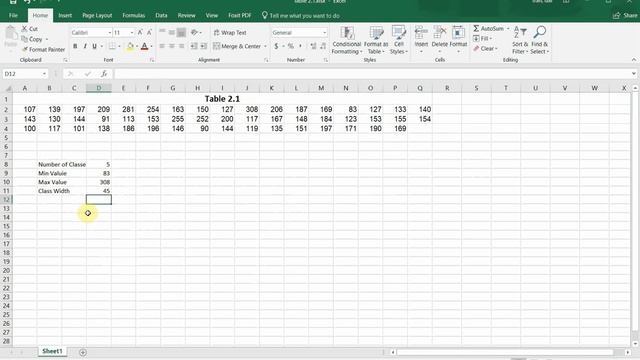Click the AutoSum sigma icon

pos(476,29)
